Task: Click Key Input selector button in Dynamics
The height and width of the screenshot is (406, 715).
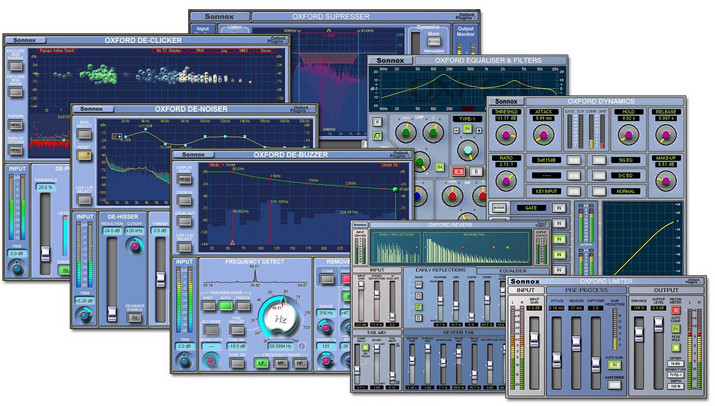Action: 574,191
